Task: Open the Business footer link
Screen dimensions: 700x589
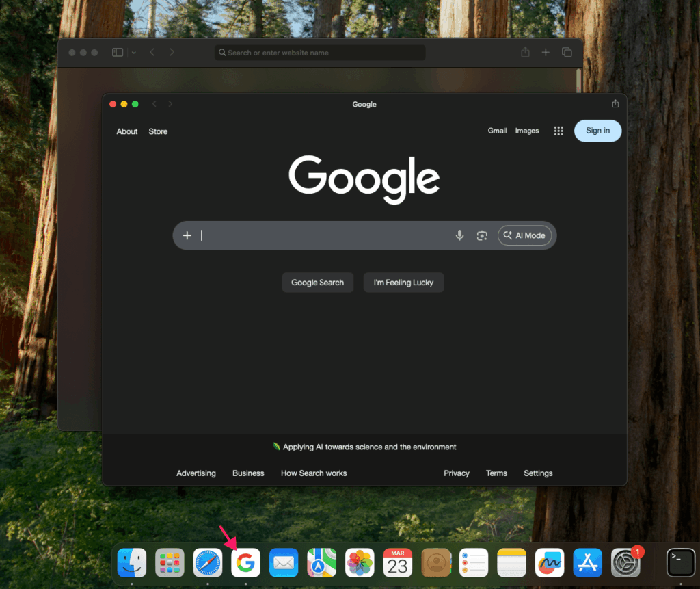Action: 248,473
